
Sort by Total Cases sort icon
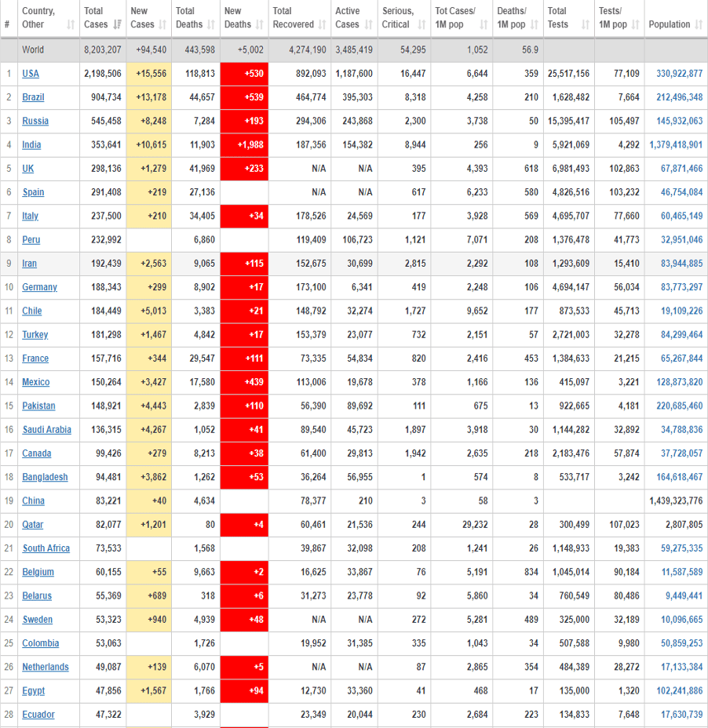tap(118, 24)
